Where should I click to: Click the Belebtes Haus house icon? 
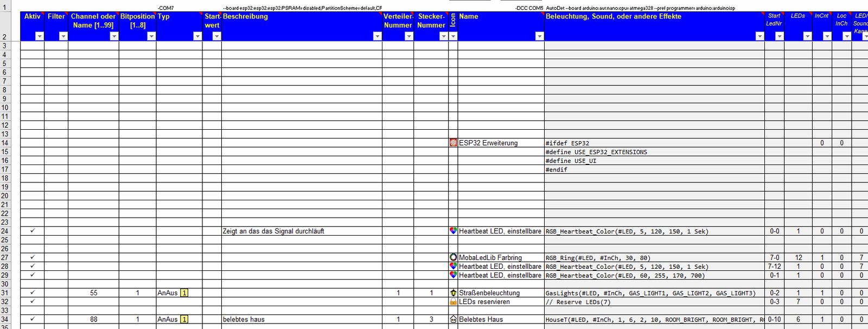453,319
